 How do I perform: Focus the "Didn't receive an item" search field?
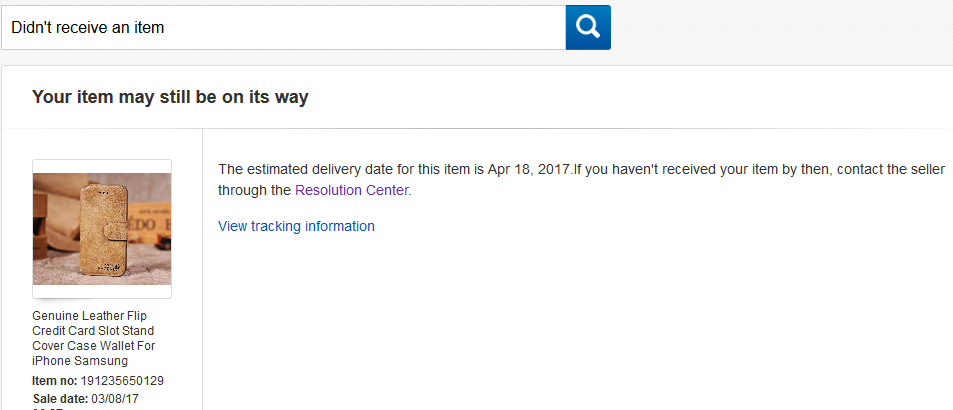[283, 27]
